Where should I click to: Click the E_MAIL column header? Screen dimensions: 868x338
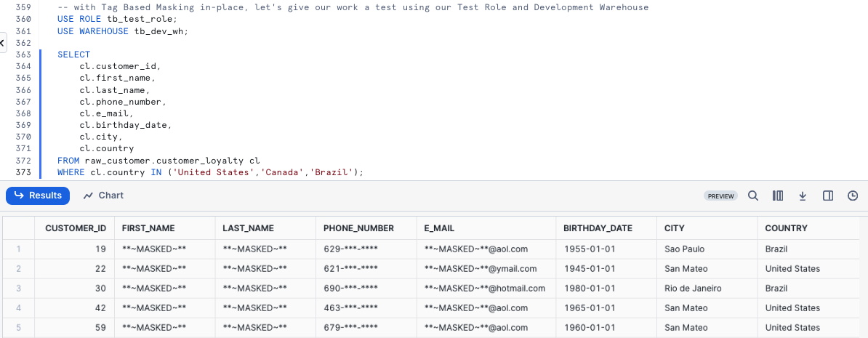[x=439, y=228]
